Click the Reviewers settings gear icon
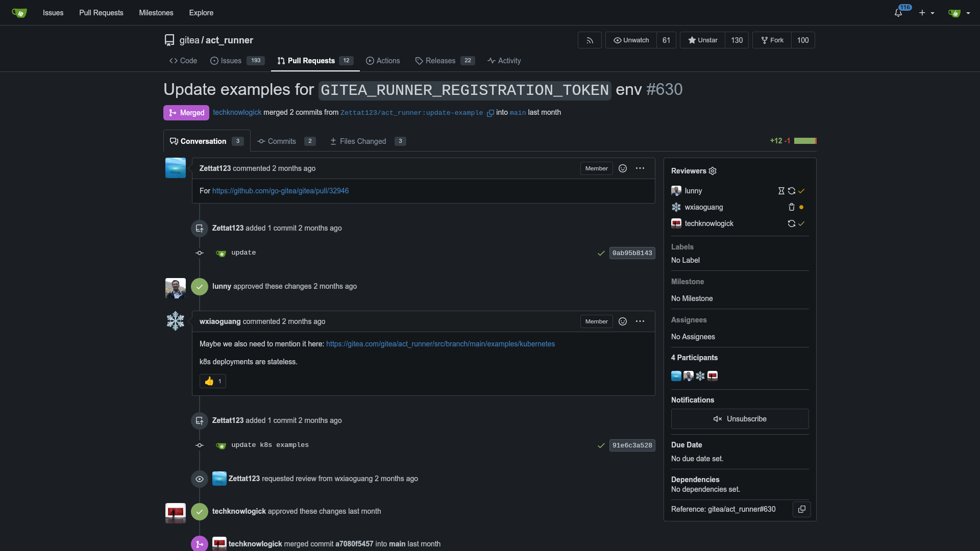Screen dimensions: 980x551 click(x=713, y=171)
